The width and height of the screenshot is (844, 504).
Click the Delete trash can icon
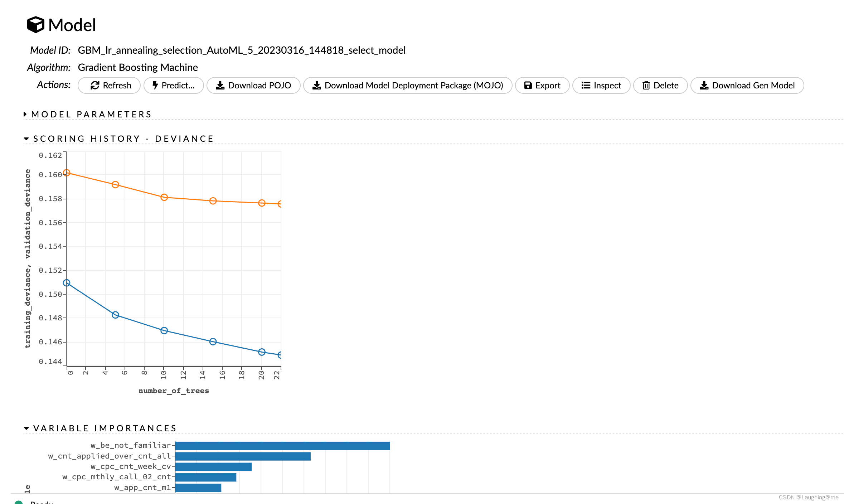[646, 85]
